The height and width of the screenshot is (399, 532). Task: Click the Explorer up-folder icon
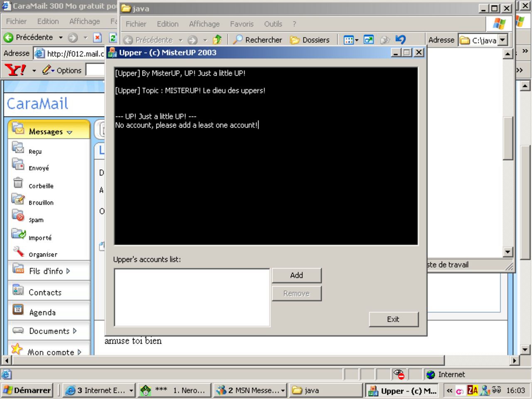(217, 40)
